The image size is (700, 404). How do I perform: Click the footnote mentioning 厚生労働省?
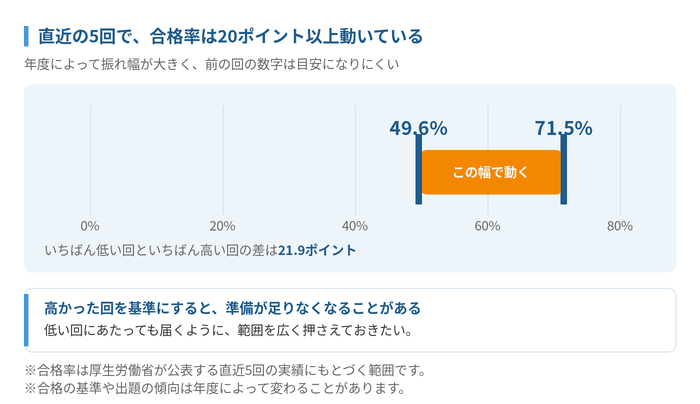point(226,370)
